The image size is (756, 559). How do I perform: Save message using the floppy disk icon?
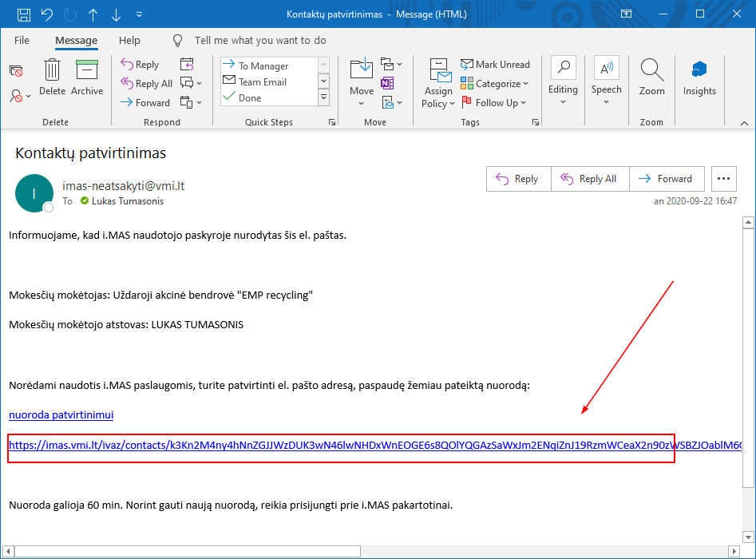coord(24,14)
